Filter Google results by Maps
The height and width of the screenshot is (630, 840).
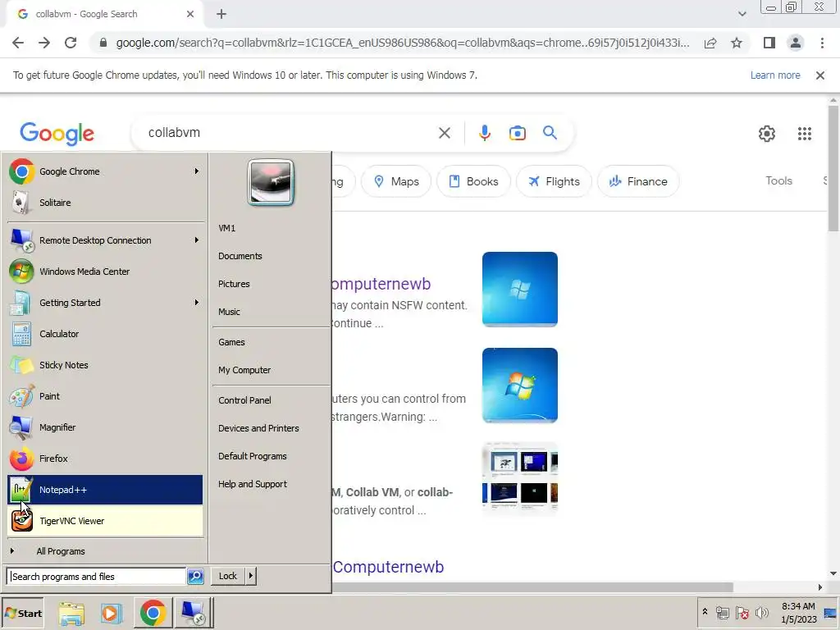coord(396,181)
